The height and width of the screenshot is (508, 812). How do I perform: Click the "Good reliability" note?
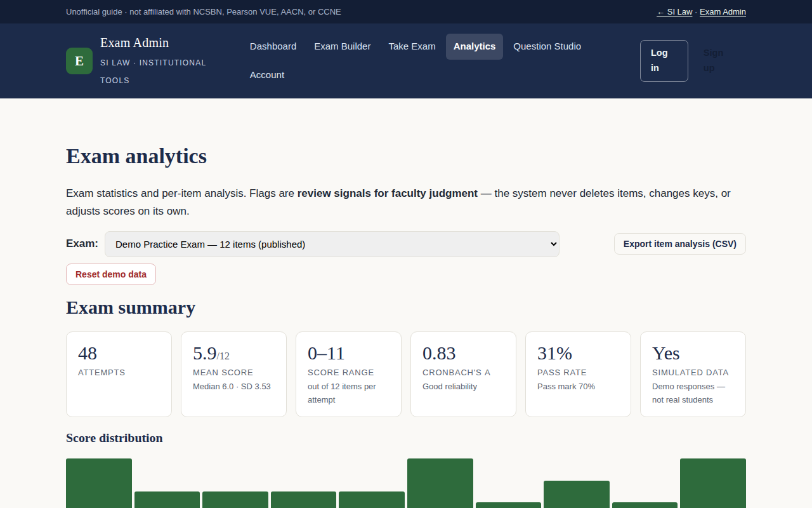450,387
